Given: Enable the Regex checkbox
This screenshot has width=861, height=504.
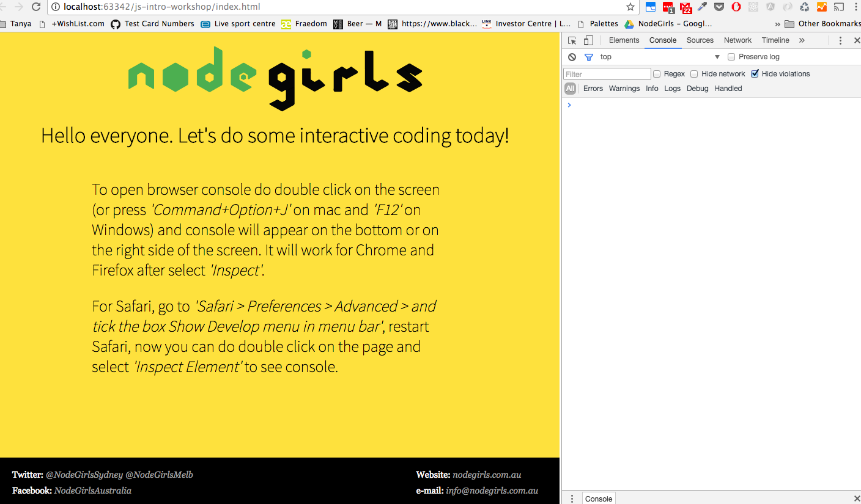Looking at the screenshot, I should [657, 74].
